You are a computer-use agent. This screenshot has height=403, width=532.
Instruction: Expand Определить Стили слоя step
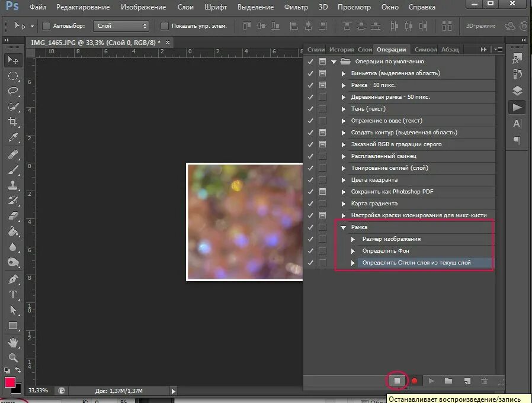tap(353, 263)
